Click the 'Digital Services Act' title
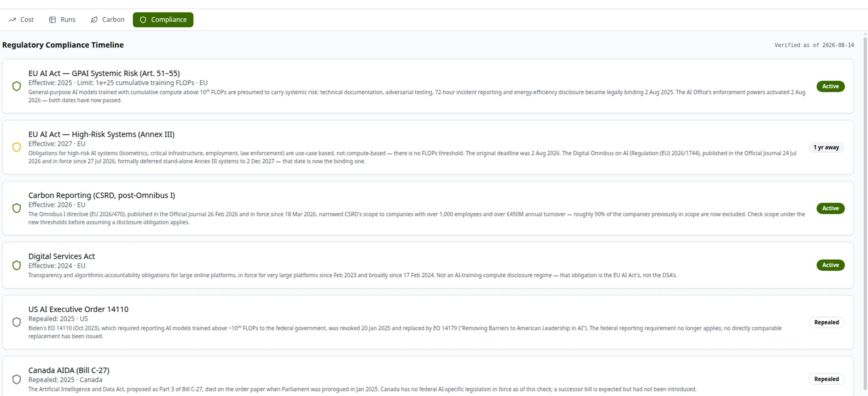 62,256
